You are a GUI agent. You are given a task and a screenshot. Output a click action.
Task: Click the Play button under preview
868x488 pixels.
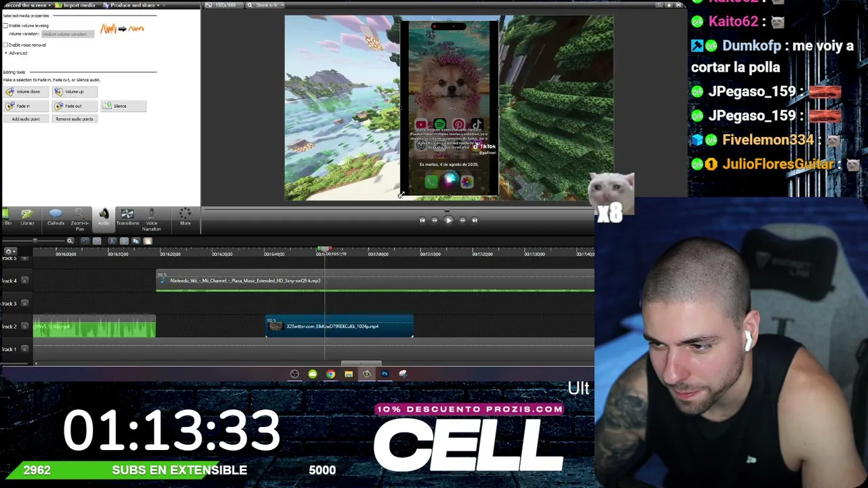[x=448, y=220]
